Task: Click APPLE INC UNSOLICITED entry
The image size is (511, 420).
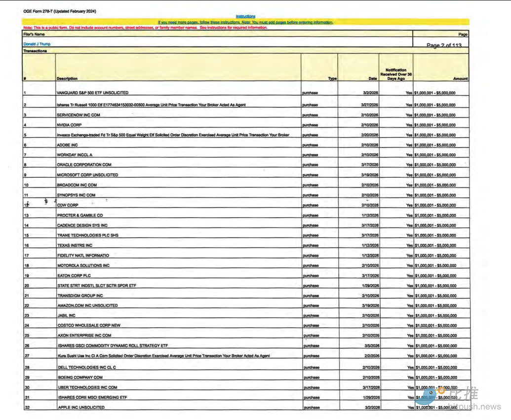Action: tap(81, 408)
